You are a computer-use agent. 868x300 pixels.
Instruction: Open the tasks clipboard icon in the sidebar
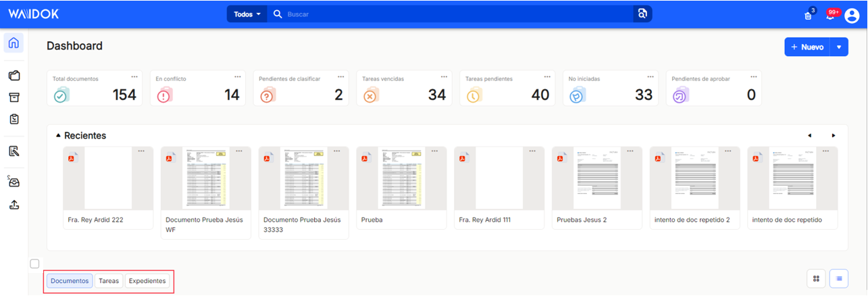(14, 119)
